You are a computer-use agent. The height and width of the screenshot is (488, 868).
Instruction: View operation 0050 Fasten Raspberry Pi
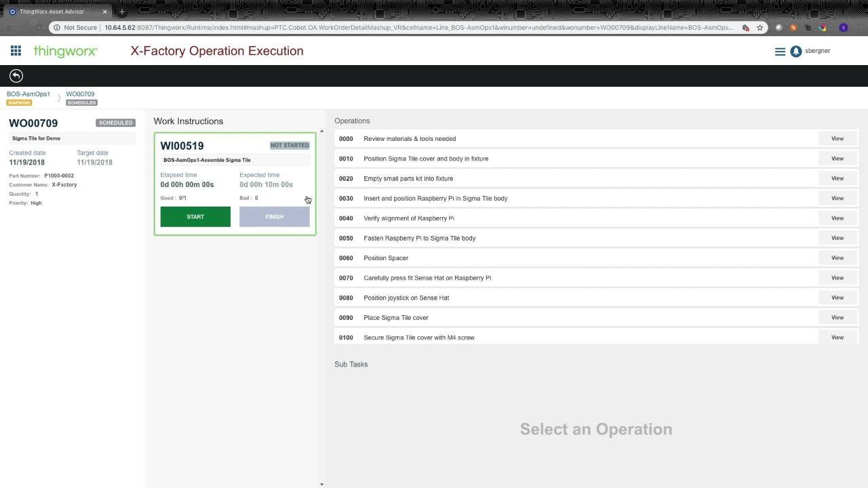[837, 238]
